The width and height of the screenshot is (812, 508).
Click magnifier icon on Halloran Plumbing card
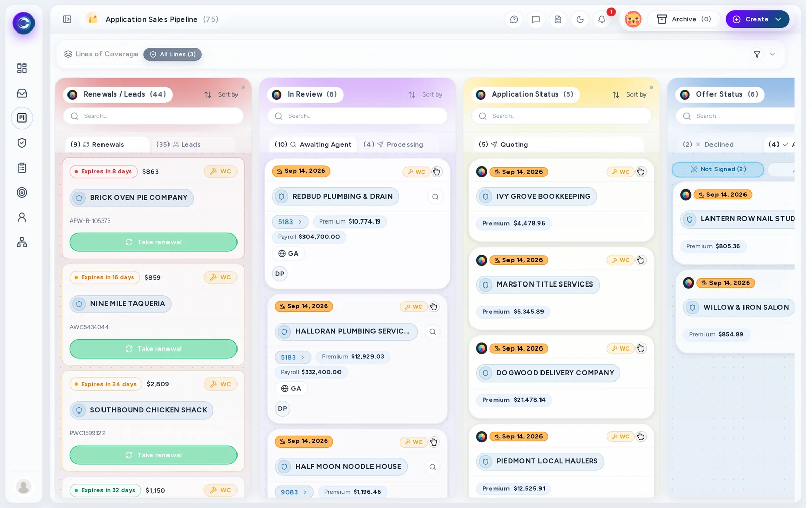[432, 332]
